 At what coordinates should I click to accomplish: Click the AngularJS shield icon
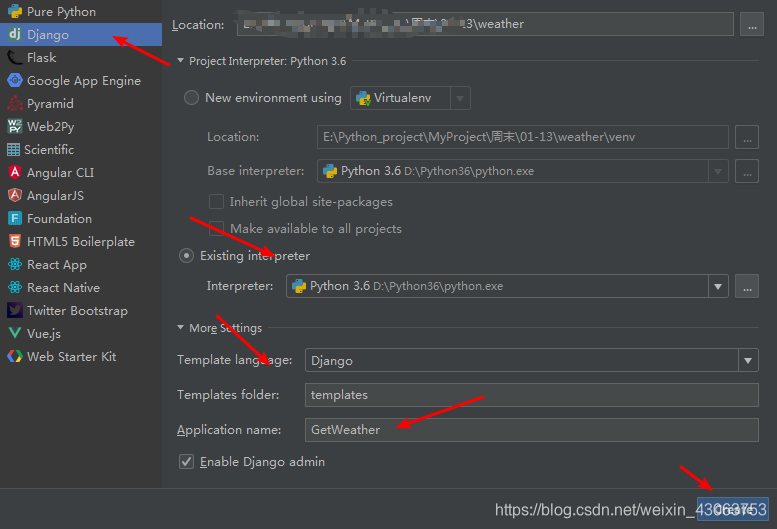(15, 195)
